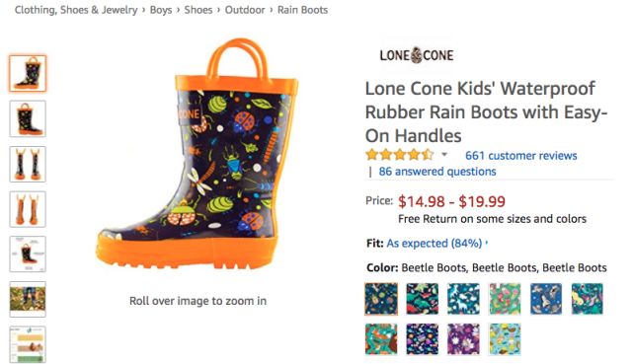
Task: Open the size chart thumbnail
Action: click(28, 344)
